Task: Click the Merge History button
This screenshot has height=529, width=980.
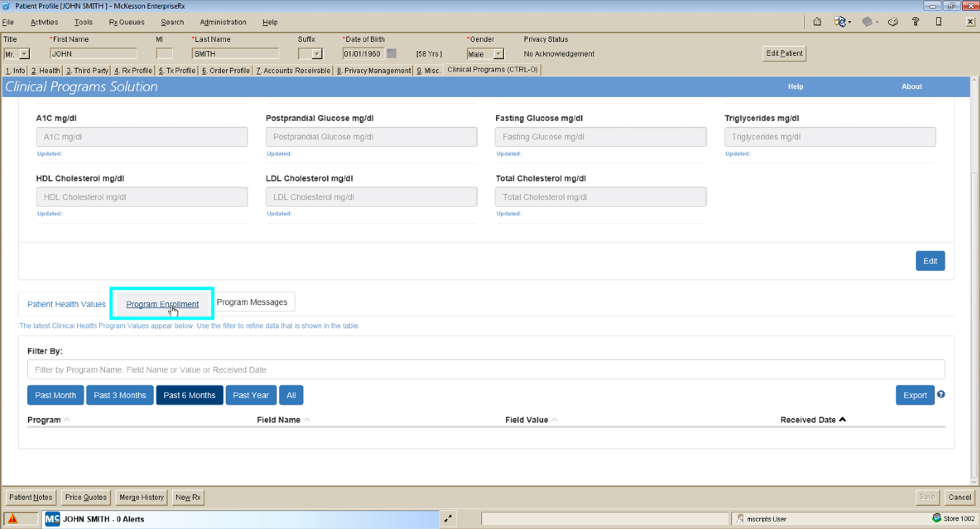Action: pos(142,497)
